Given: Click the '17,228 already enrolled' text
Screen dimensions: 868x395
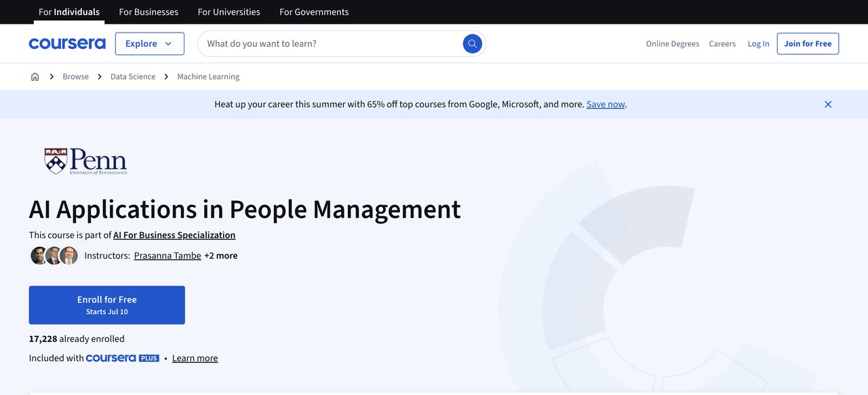Looking at the screenshot, I should 77,339.
